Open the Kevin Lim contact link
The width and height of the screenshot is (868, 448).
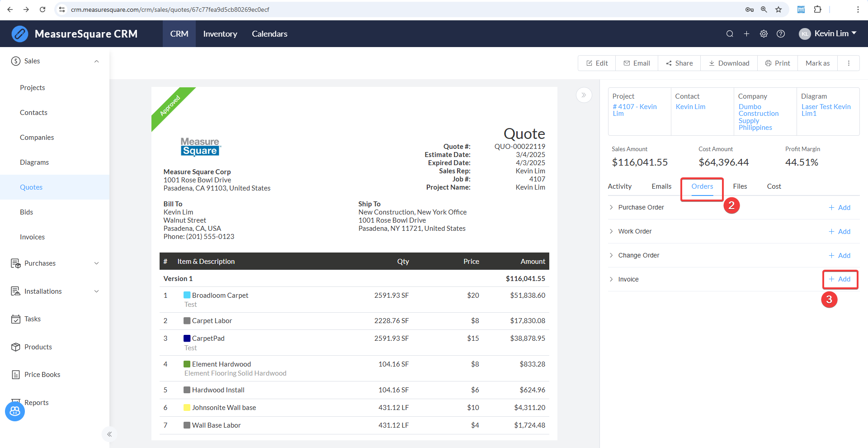tap(690, 107)
